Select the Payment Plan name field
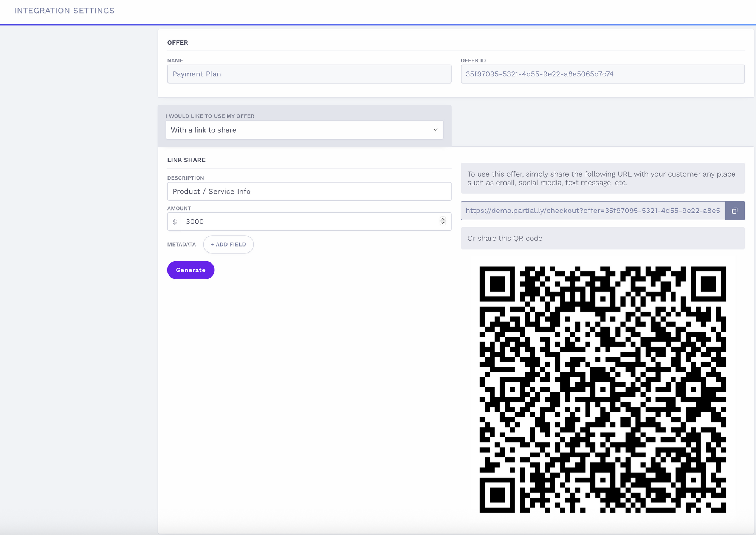The width and height of the screenshot is (756, 535). [309, 74]
